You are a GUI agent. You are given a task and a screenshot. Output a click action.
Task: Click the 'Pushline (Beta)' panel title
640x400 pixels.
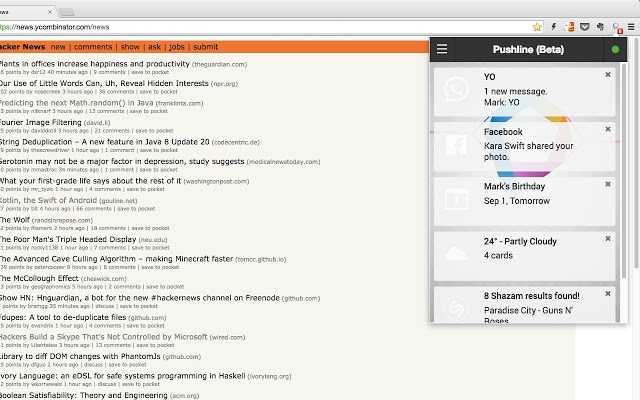point(528,49)
